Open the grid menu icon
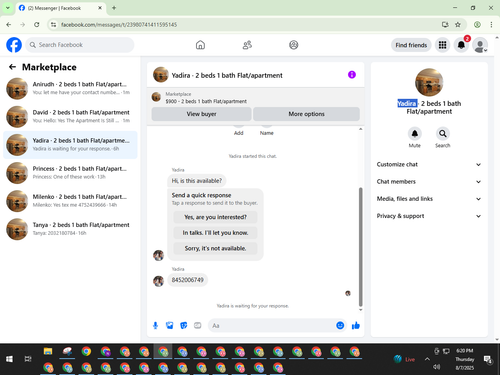The width and height of the screenshot is (500, 375). point(442,45)
